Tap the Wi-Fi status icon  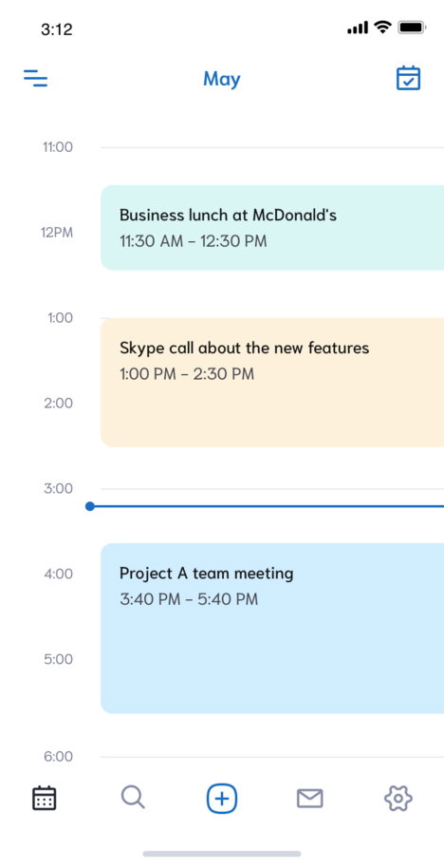click(x=382, y=28)
